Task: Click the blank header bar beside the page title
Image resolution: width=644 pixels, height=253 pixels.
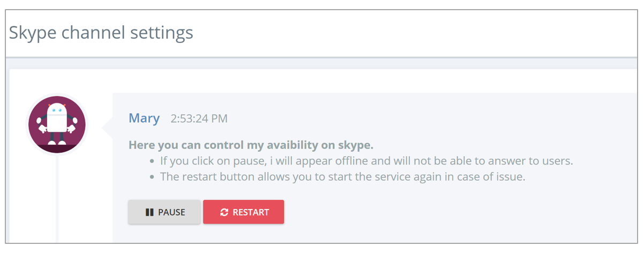Action: [x=418, y=33]
